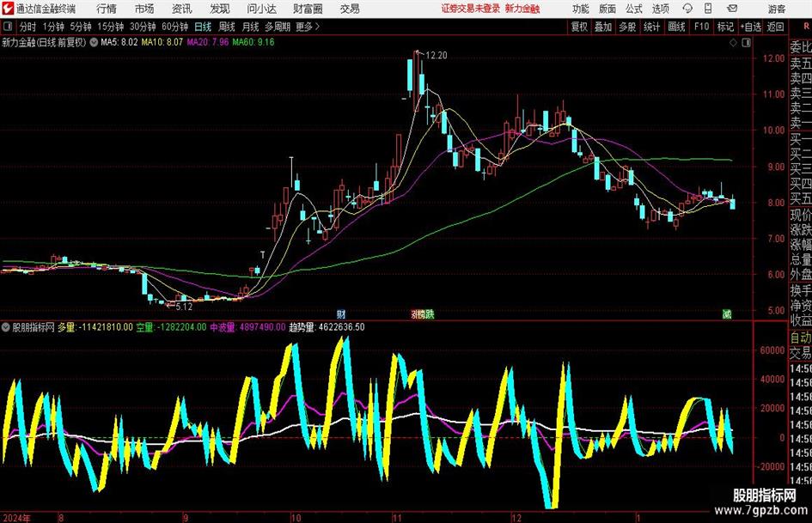This screenshot has height=523, width=812.
Task: Click the 复权 toolbar button
Action: 579,27
